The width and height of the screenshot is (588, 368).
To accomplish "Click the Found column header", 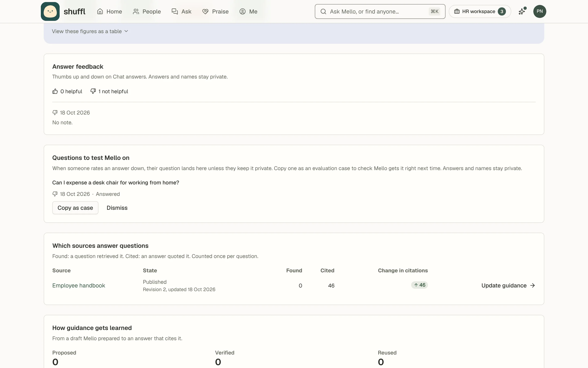I will [294, 270].
